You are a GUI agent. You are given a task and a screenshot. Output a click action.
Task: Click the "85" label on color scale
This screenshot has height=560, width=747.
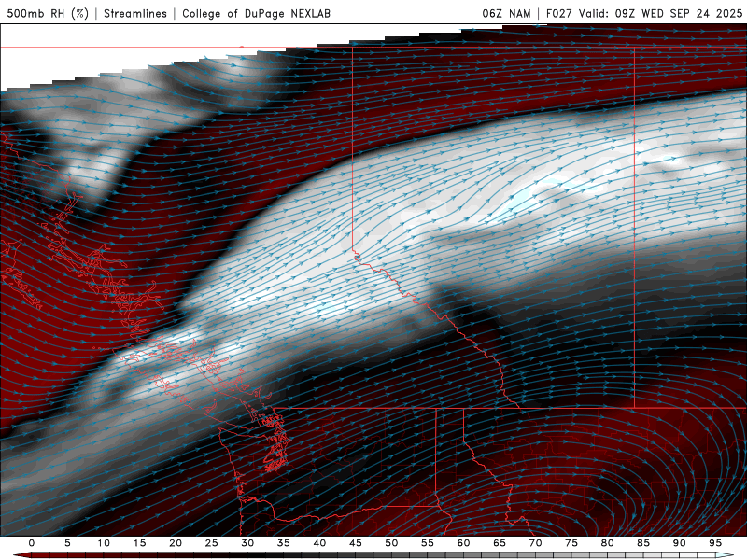click(643, 543)
